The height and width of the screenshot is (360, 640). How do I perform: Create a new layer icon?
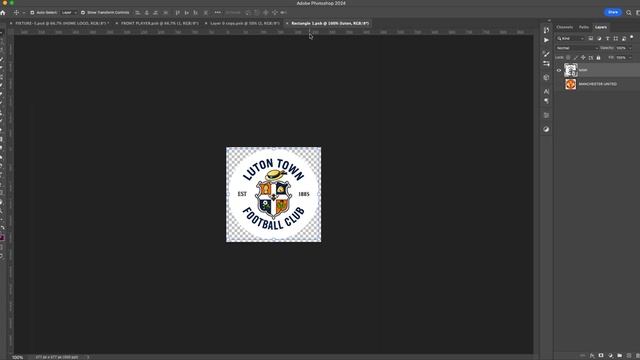pos(629,356)
